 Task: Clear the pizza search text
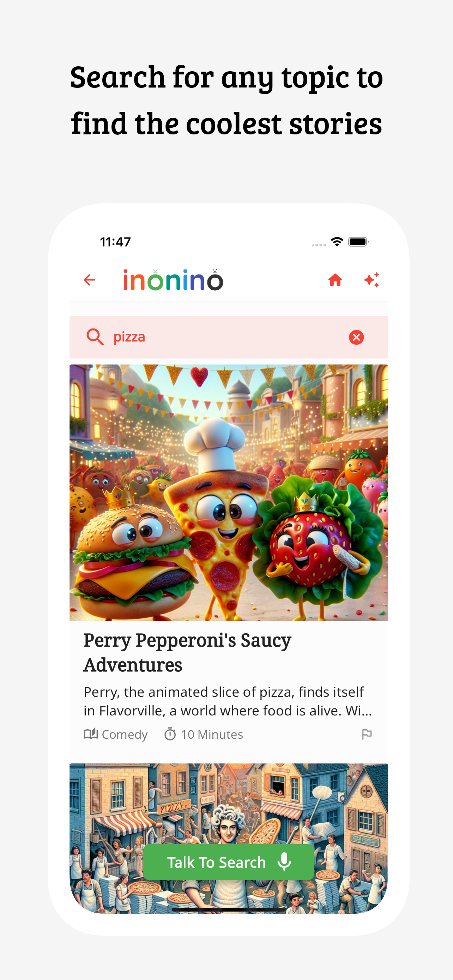(x=356, y=337)
